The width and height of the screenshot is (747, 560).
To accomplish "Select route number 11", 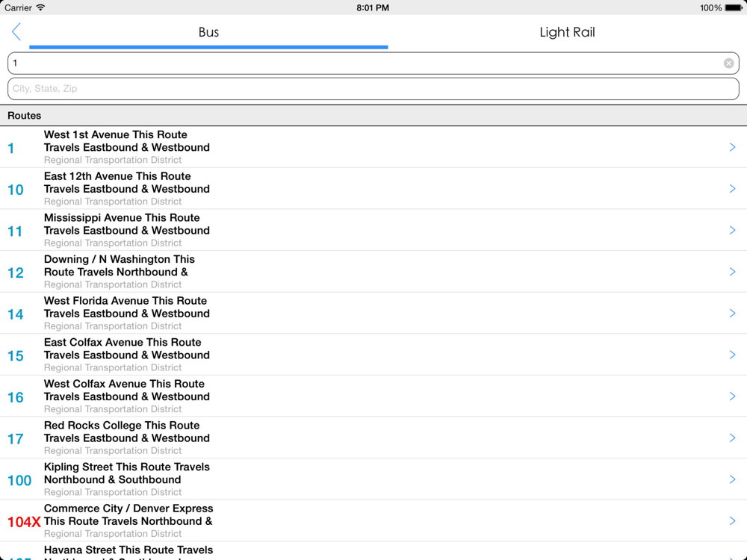I will tap(15, 231).
